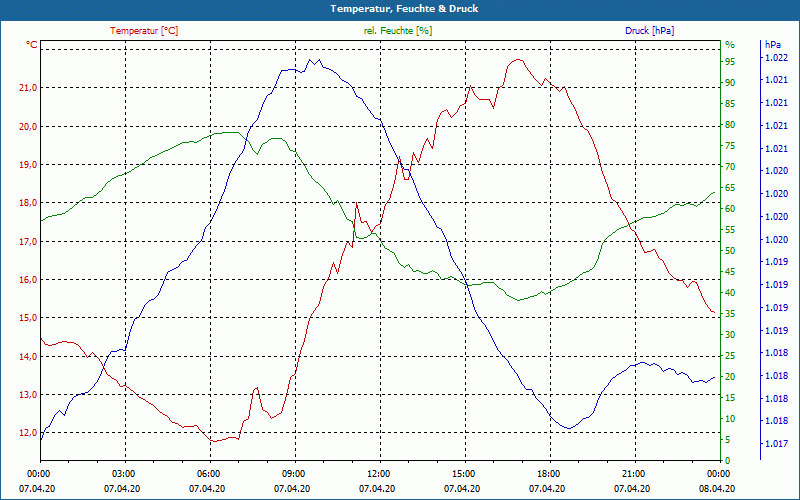
Task: Click the 20,0 temperature axis value
Action: coord(29,126)
